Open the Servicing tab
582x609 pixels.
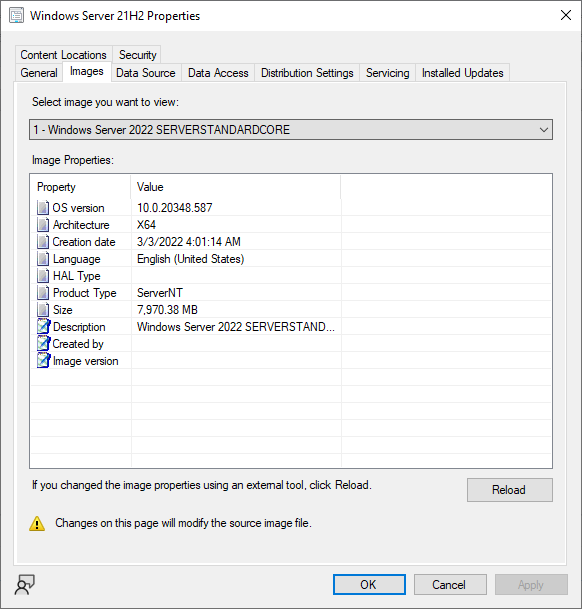[388, 73]
